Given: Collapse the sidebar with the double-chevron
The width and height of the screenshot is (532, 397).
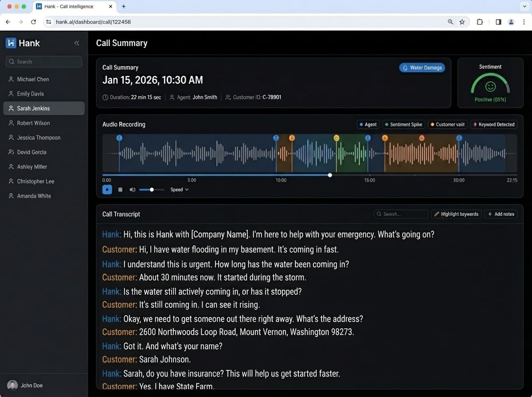Looking at the screenshot, I should point(76,43).
